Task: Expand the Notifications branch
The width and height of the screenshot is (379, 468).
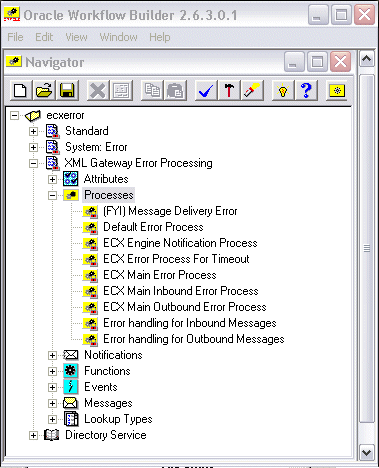Action: click(x=52, y=355)
